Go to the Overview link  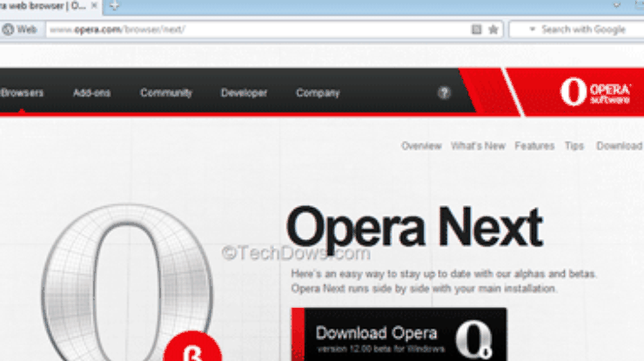(x=421, y=146)
